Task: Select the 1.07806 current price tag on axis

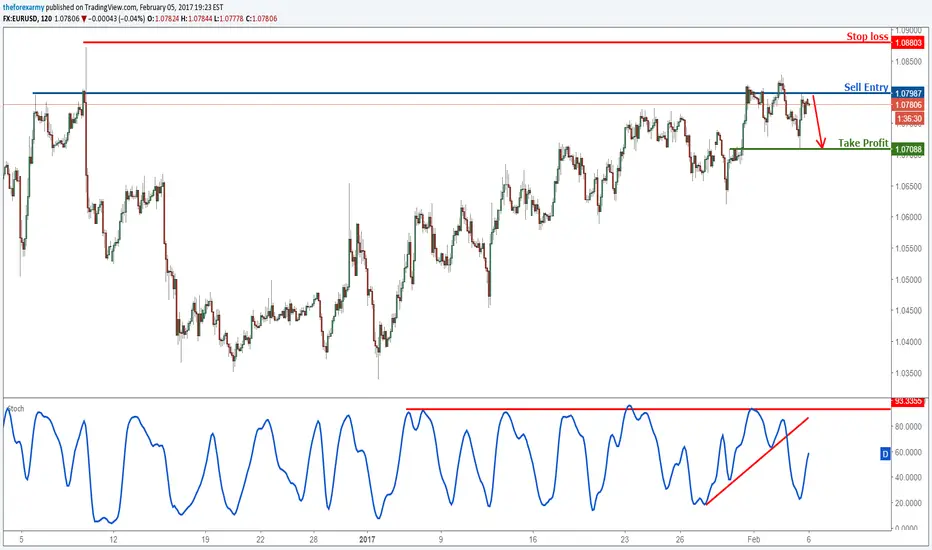Action: [x=908, y=105]
